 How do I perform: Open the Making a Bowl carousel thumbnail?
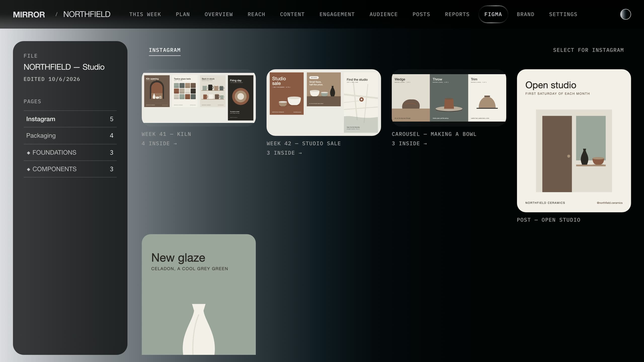[x=449, y=98]
